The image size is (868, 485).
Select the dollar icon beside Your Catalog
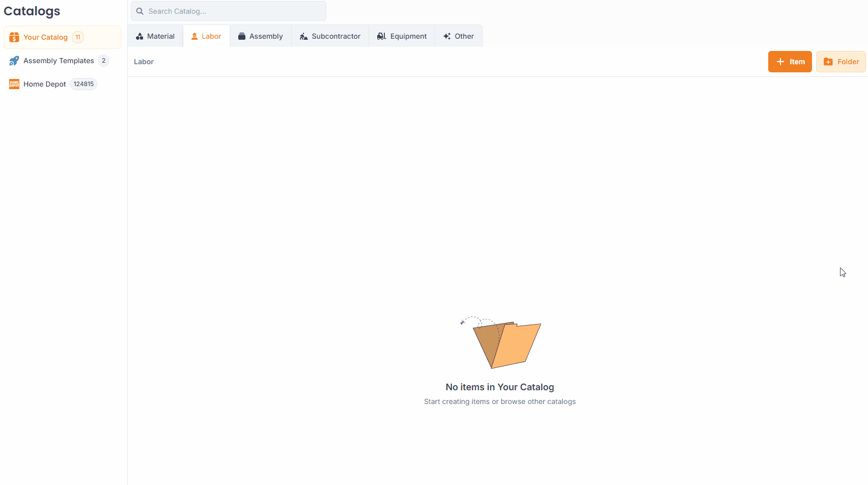point(14,37)
